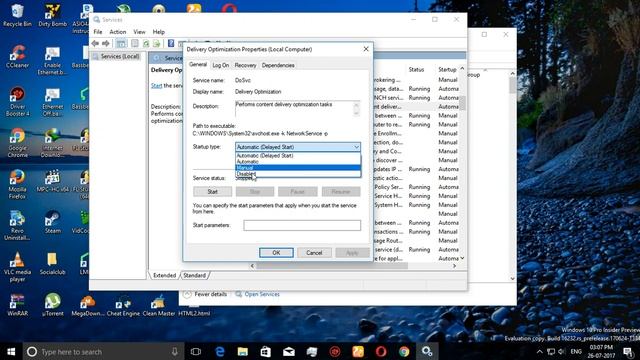Click the Back arrow in Services toolbar
The height and width of the screenshot is (360, 640).
(x=95, y=43)
